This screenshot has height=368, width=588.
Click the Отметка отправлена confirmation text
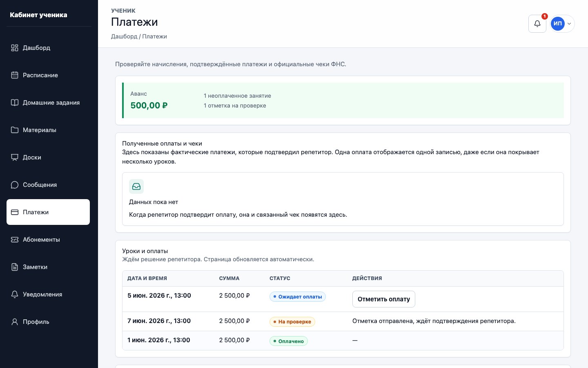(x=434, y=321)
